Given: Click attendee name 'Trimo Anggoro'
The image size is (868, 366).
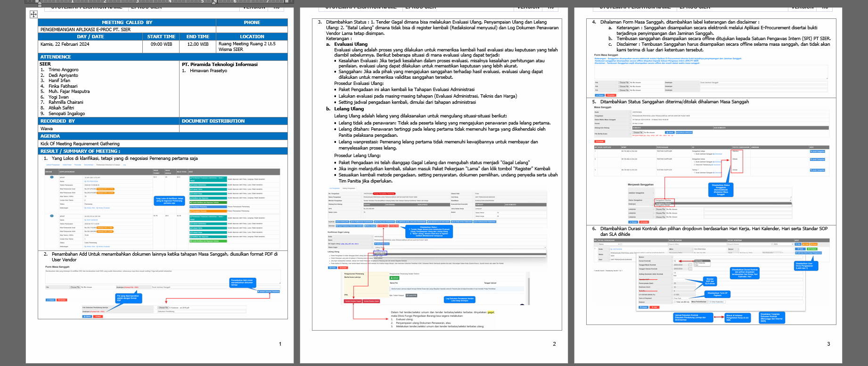Looking at the screenshot, I should (x=64, y=70).
